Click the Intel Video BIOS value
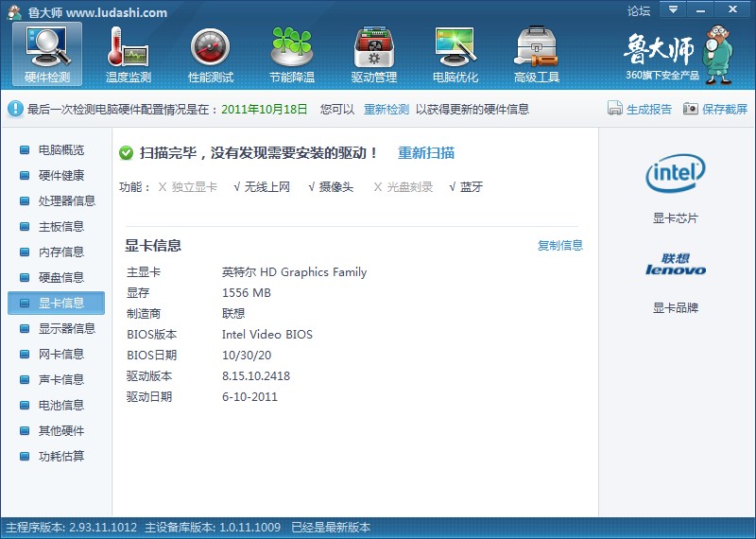Screen dimensions: 756x539 click(267, 335)
